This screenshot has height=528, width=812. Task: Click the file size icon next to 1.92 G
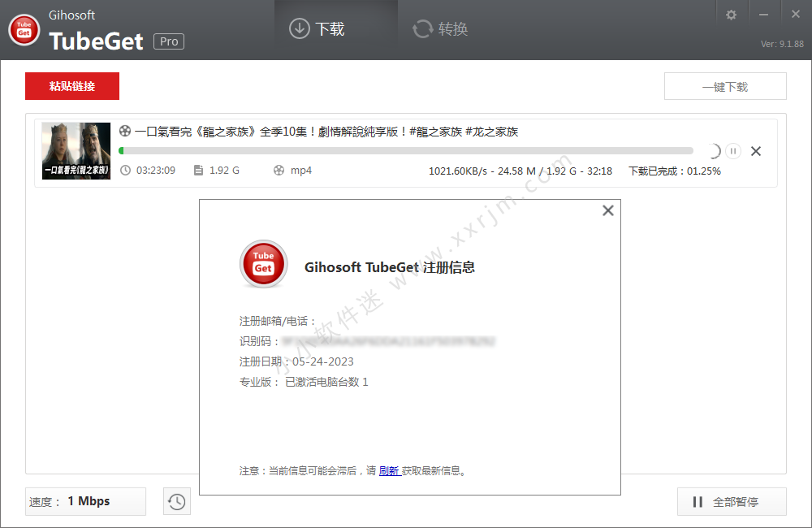198,170
